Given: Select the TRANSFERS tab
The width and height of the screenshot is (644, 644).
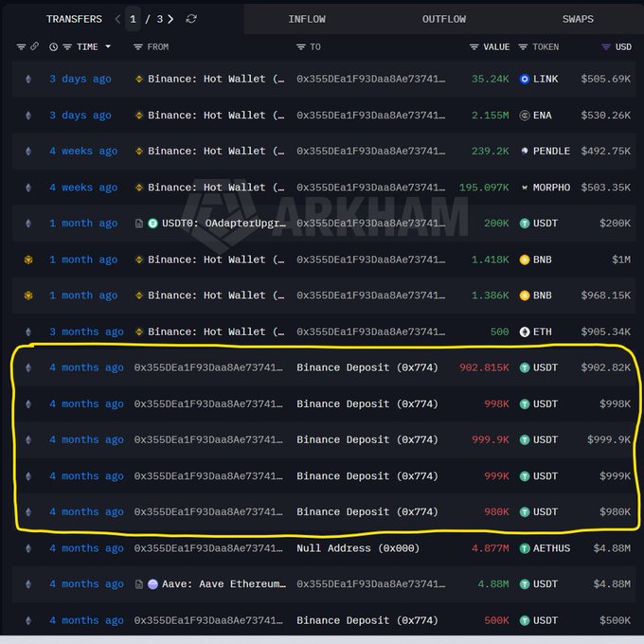Looking at the screenshot, I should [74, 19].
